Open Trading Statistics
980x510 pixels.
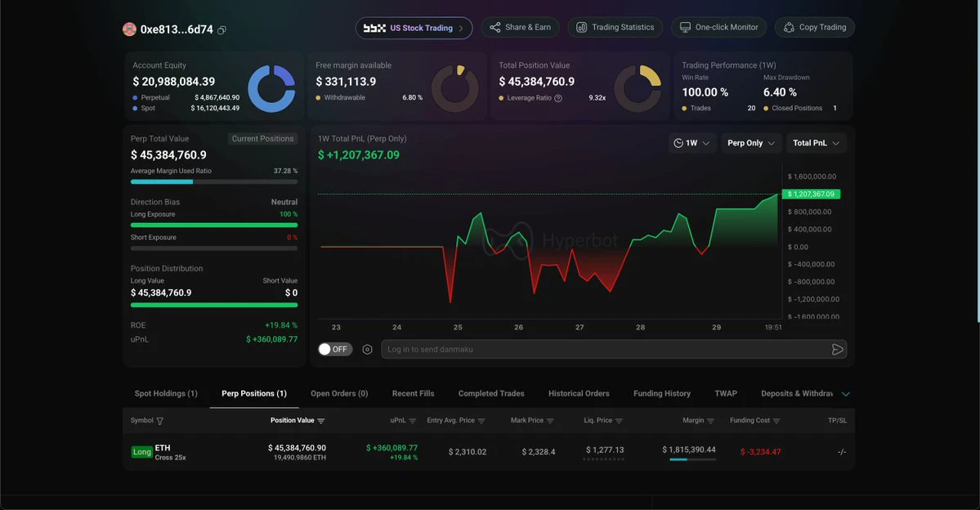click(x=615, y=28)
